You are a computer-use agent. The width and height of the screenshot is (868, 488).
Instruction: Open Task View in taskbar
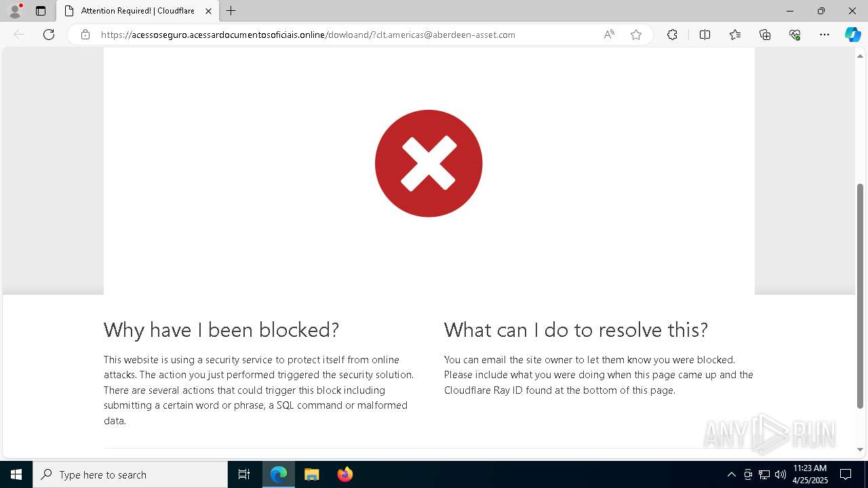click(244, 474)
